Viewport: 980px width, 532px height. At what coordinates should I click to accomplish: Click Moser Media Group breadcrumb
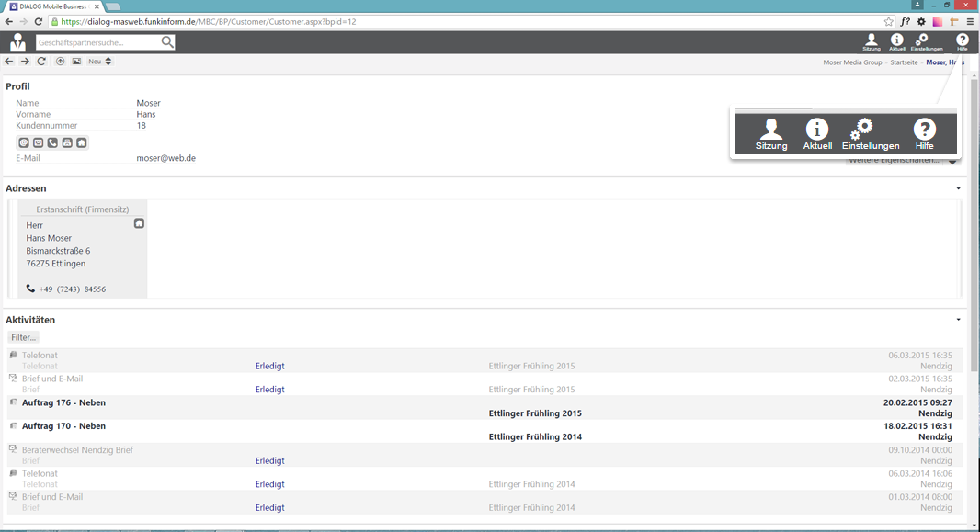[852, 62]
